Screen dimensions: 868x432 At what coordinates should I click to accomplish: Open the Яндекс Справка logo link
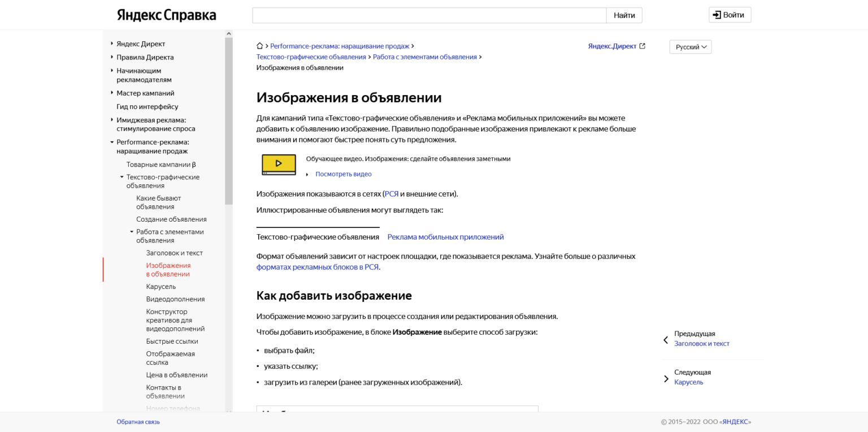point(166,15)
